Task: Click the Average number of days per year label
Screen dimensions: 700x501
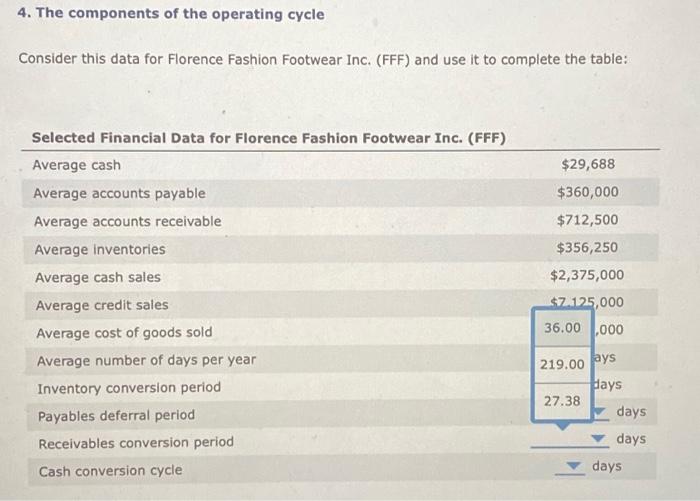Action: tap(146, 360)
